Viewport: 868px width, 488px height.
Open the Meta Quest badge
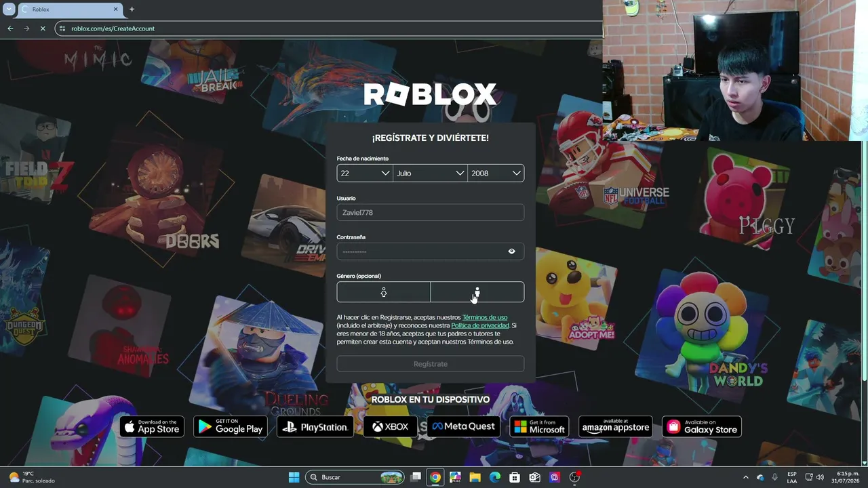pos(464,427)
